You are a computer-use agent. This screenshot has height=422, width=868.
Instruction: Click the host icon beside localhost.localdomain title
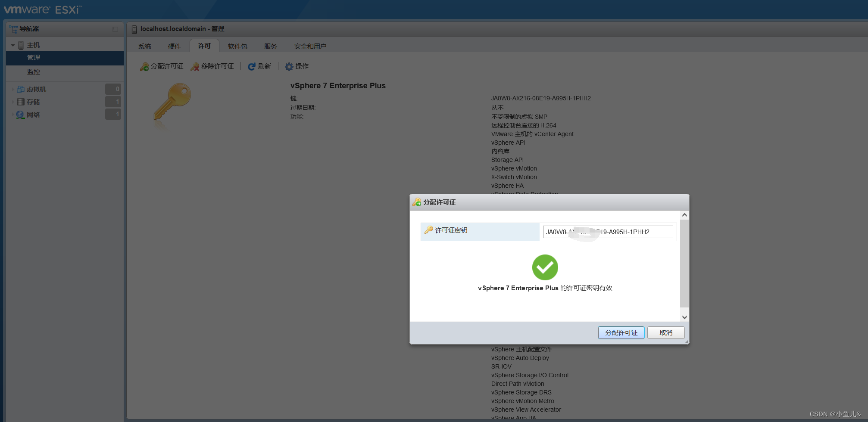[x=134, y=29]
